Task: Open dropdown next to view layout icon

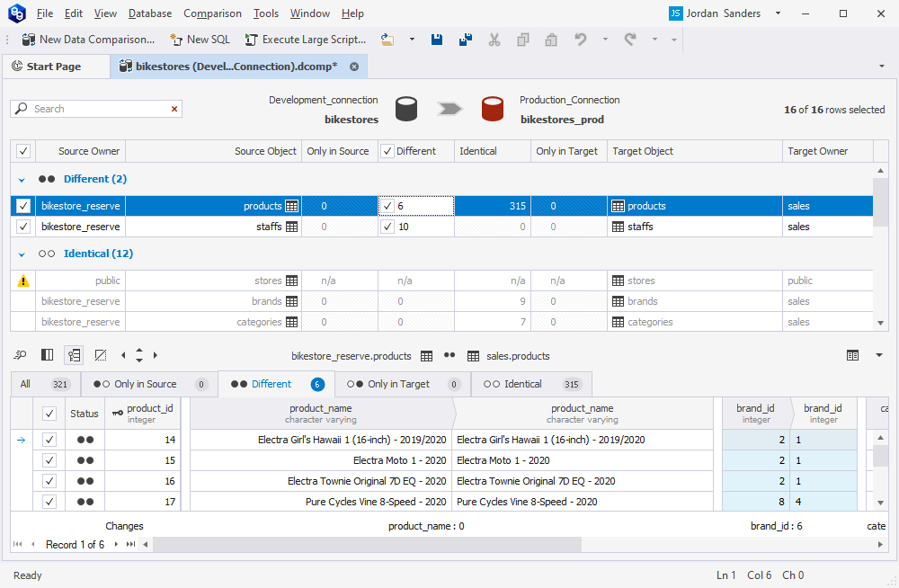Action: (879, 355)
